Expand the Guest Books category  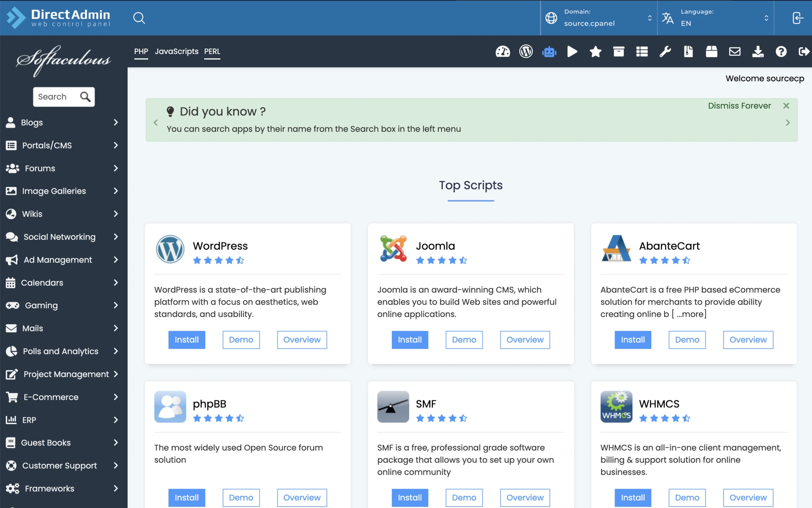click(x=63, y=443)
